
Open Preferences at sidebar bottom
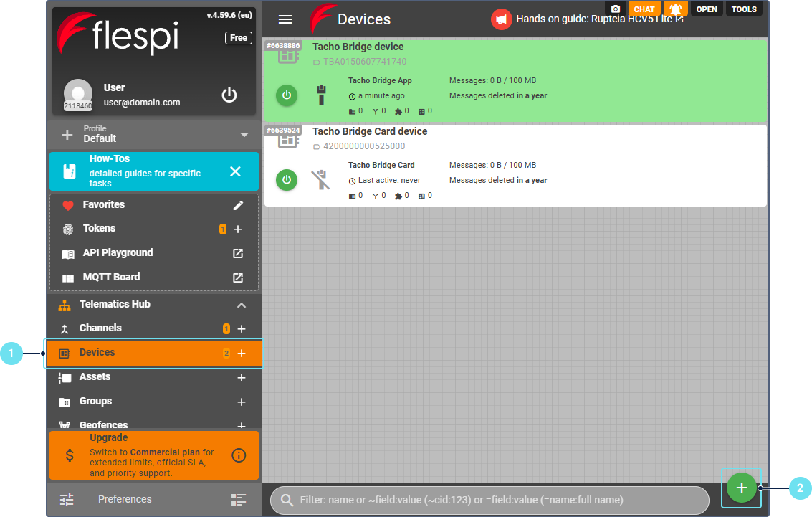click(x=125, y=499)
